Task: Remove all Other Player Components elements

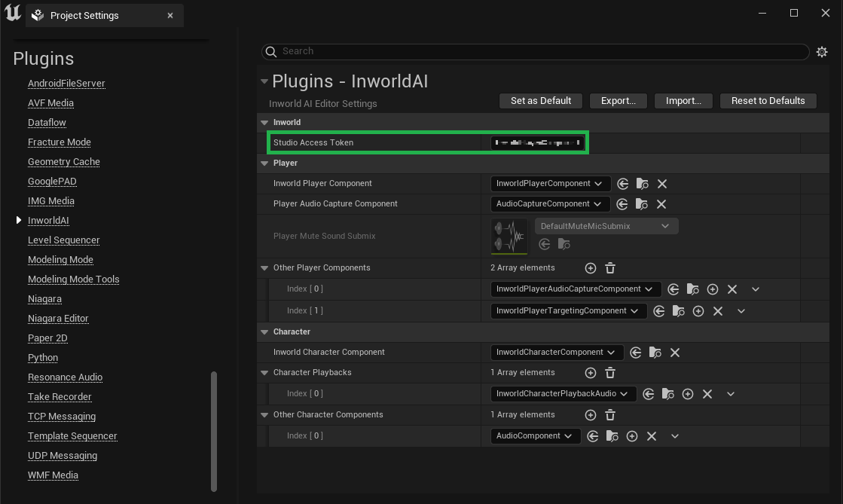Action: (610, 268)
